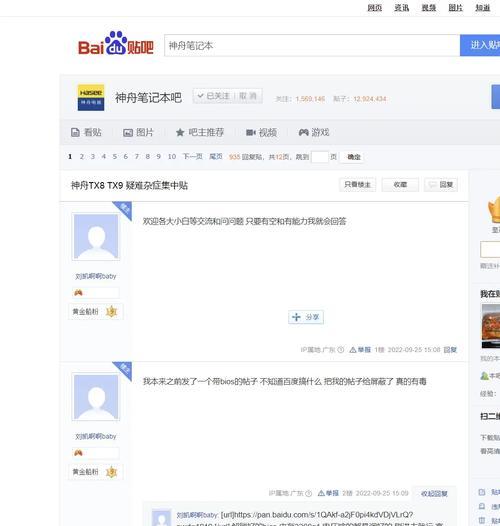500x526 pixels.
Task: Click the share plus 分享 button
Action: pos(306,317)
